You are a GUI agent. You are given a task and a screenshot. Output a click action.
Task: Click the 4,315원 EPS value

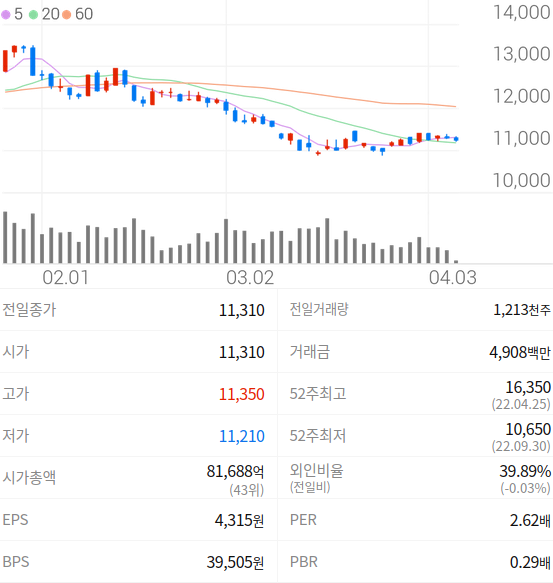click(x=239, y=520)
